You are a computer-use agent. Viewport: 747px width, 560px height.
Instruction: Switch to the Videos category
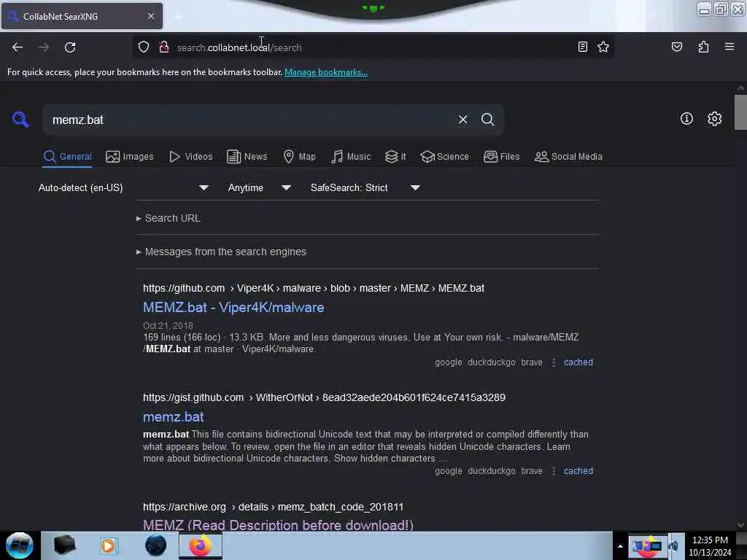tap(190, 157)
